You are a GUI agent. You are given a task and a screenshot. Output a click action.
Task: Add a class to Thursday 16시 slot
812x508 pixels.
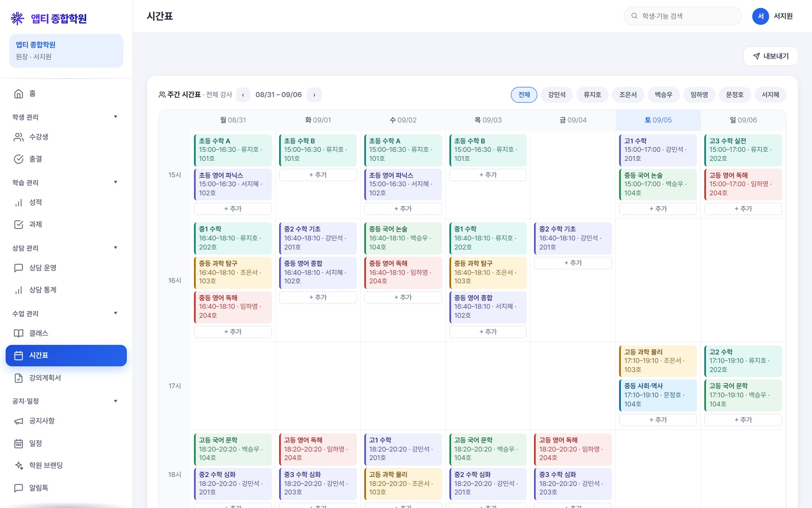coord(488,332)
